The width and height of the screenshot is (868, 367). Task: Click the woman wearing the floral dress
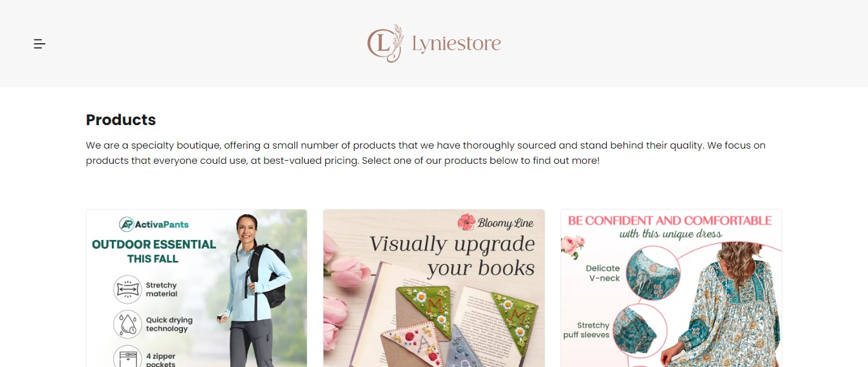(721, 305)
